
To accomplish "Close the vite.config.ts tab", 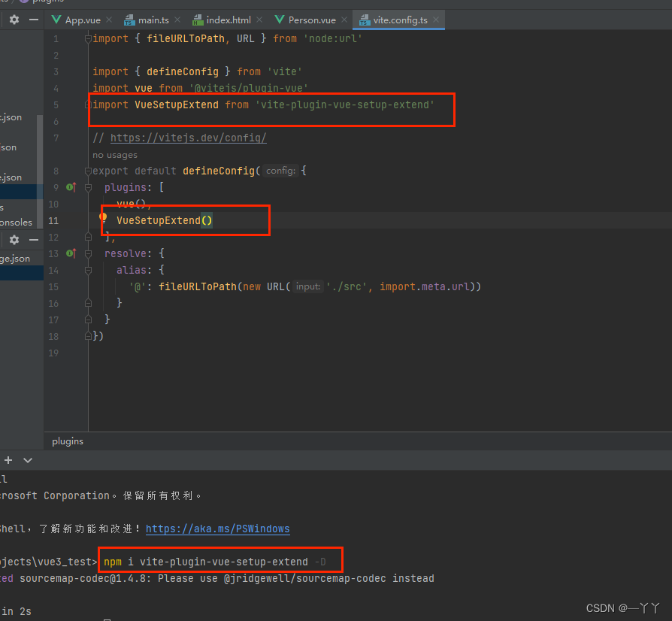I will click(436, 20).
